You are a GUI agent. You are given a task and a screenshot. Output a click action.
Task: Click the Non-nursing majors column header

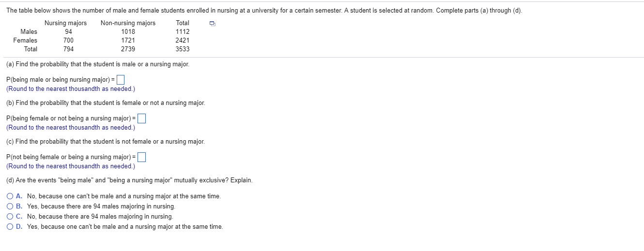point(128,23)
